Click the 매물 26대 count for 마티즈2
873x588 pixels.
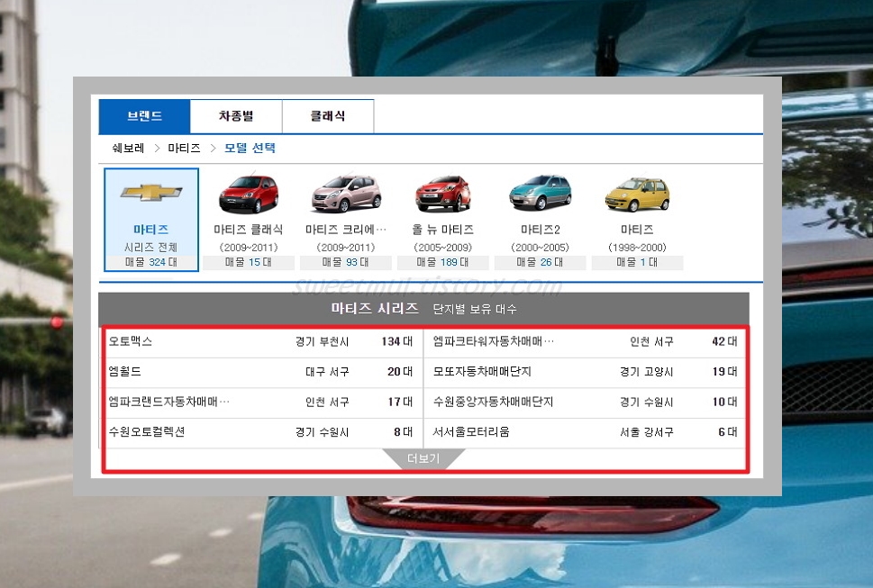point(540,263)
